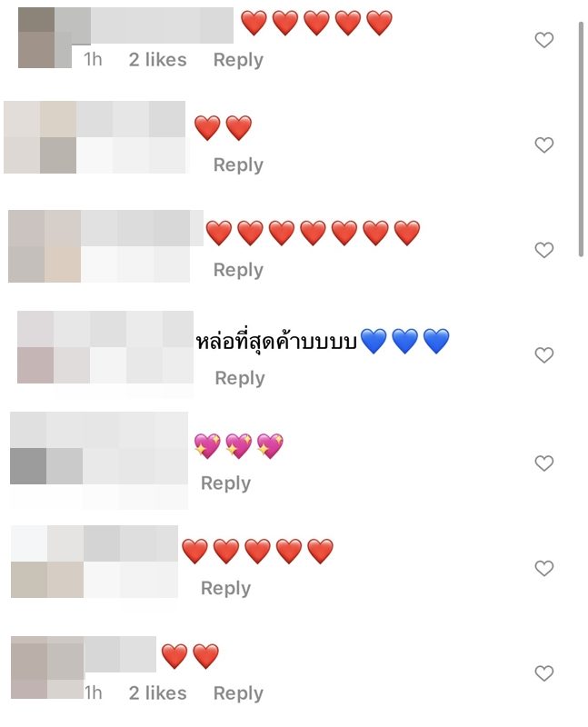Viewport: 588px width, 727px height.
Task: Reply to the seven red hearts comment
Action: click(x=238, y=270)
